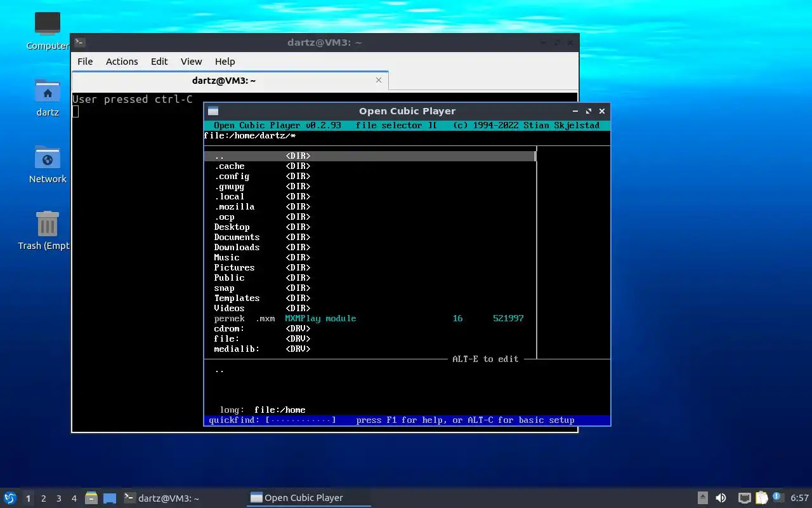Click the 'long: file:/home' line
The width and height of the screenshot is (812, 508).
(263, 410)
